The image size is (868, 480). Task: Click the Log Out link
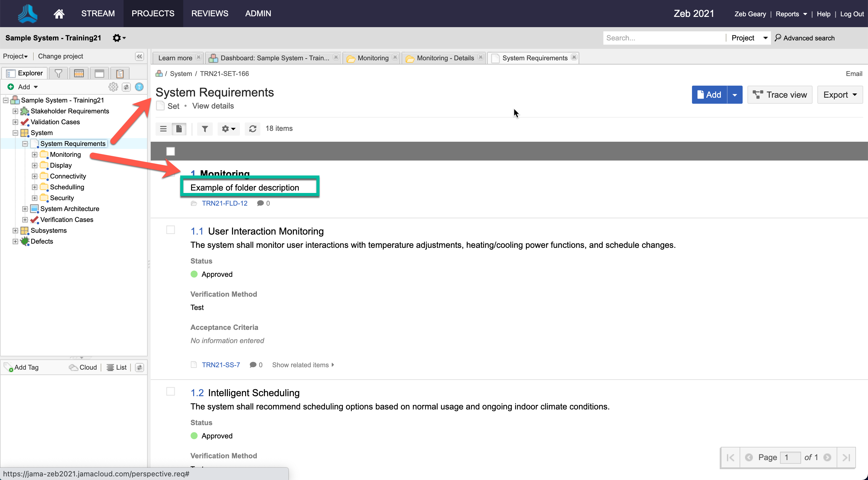pyautogui.click(x=851, y=14)
